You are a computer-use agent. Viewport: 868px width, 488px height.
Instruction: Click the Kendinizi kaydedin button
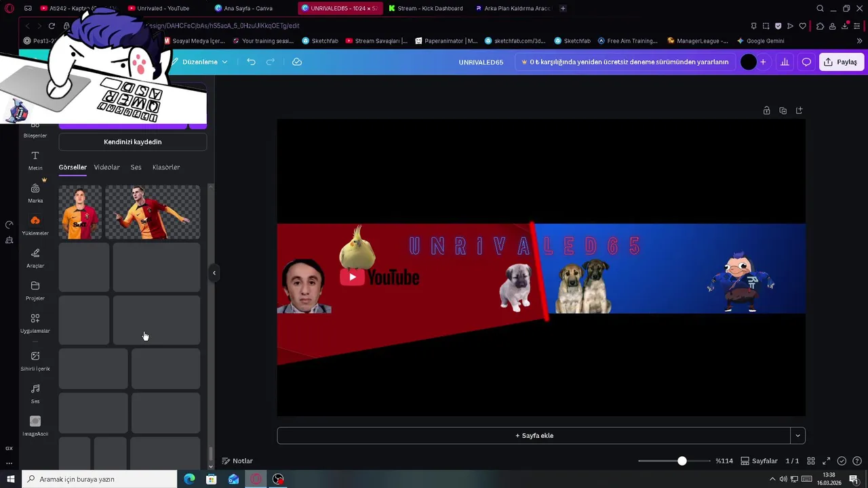coord(133,142)
